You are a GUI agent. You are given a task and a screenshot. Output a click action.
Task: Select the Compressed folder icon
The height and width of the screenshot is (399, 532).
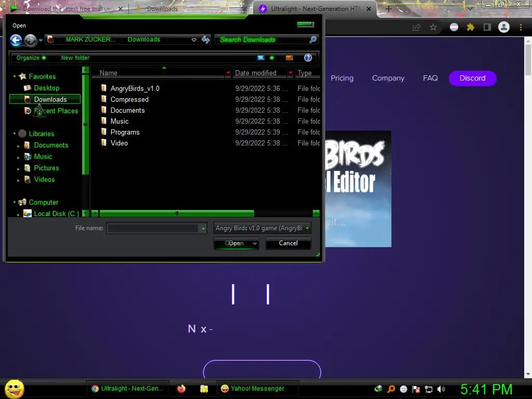tap(104, 99)
